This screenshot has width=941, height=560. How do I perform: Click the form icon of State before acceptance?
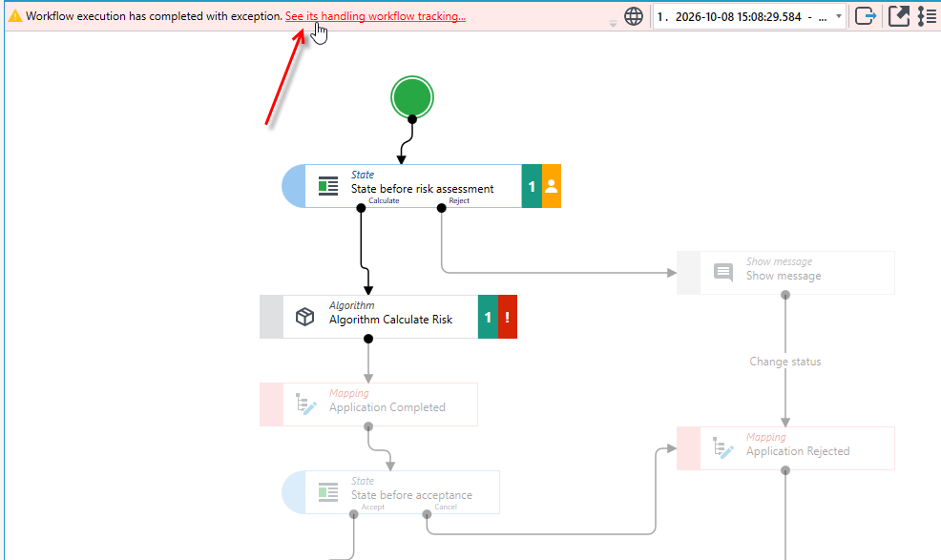click(x=328, y=492)
